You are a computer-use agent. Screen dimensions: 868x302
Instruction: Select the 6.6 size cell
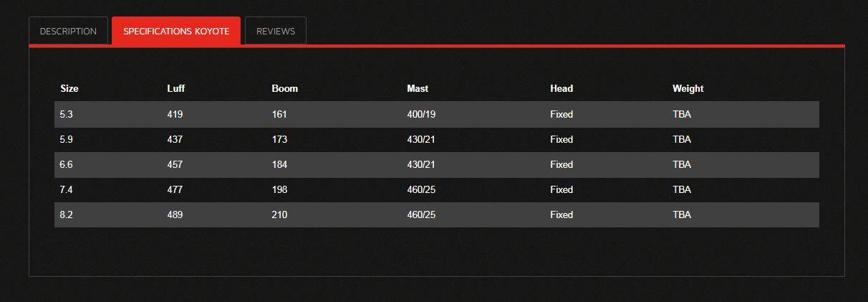coord(67,165)
